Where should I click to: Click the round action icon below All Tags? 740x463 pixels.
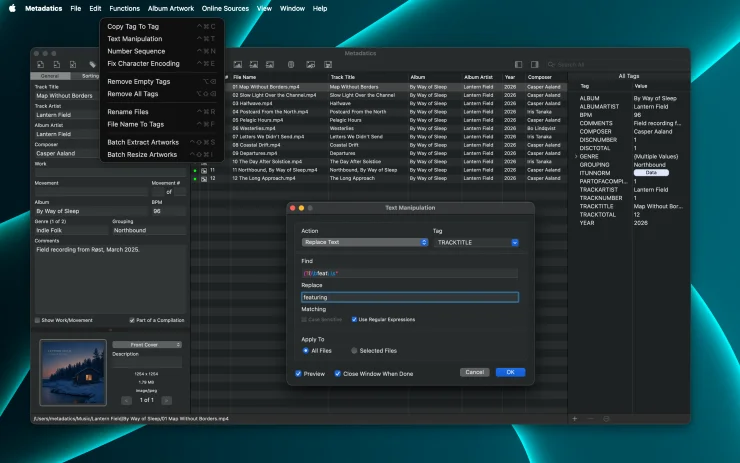click(606, 419)
